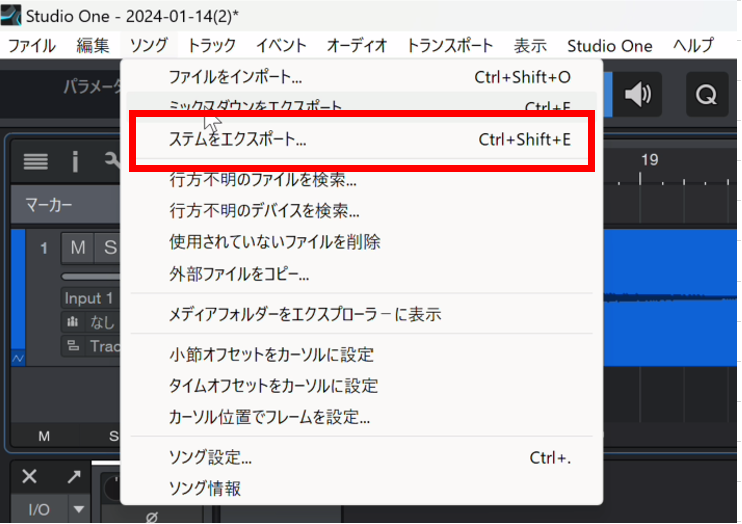The width and height of the screenshot is (742, 524).
Task: Open the オーディオ menu
Action: click(357, 46)
